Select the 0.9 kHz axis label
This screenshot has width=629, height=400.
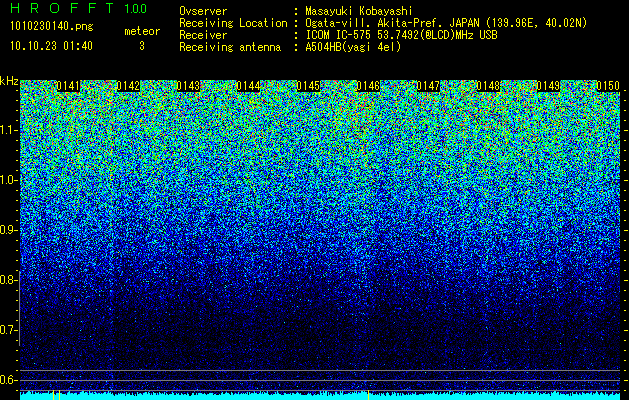click(8, 230)
